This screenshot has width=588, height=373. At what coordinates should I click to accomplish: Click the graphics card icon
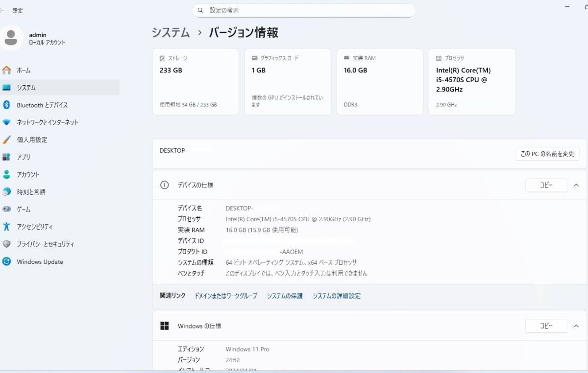[x=254, y=58]
